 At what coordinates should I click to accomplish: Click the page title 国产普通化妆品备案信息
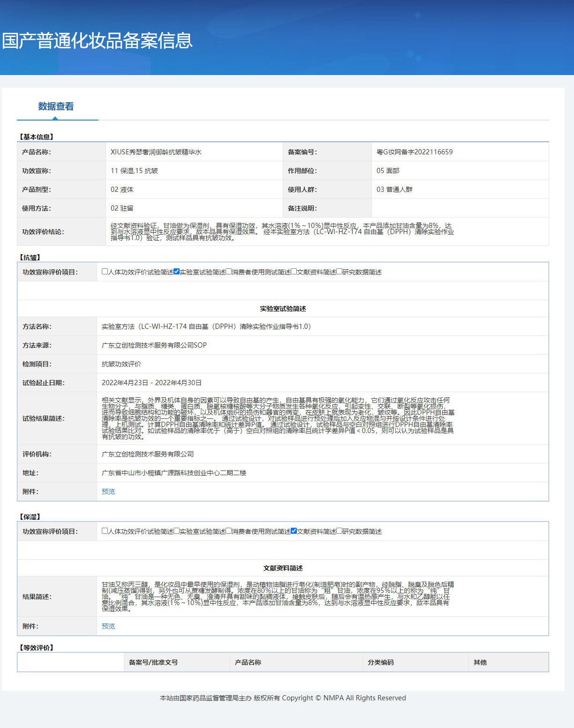coord(98,40)
